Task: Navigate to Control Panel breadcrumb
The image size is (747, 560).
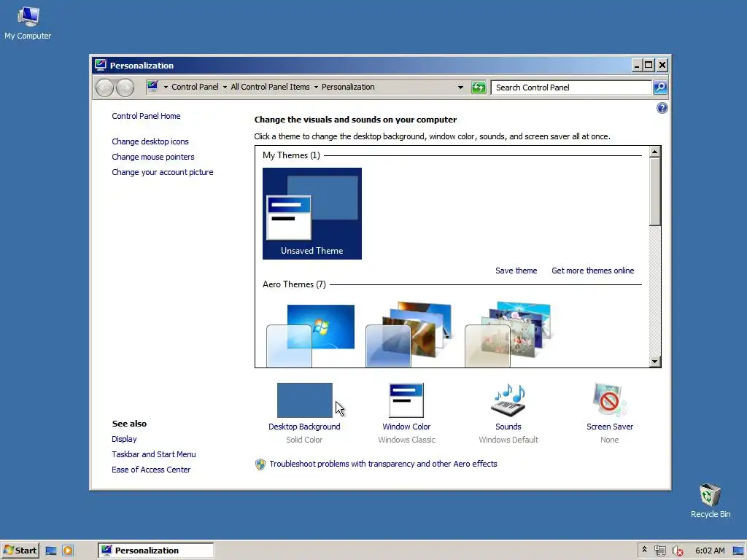Action: click(195, 87)
